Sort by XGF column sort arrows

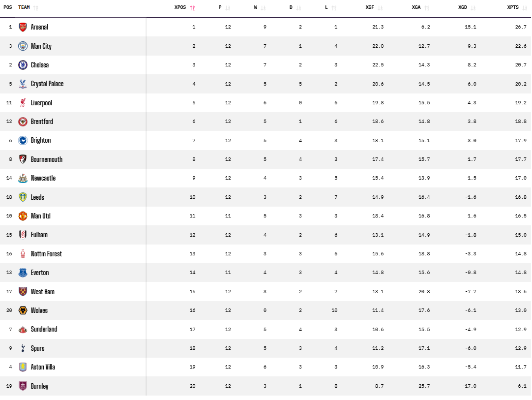tap(380, 8)
